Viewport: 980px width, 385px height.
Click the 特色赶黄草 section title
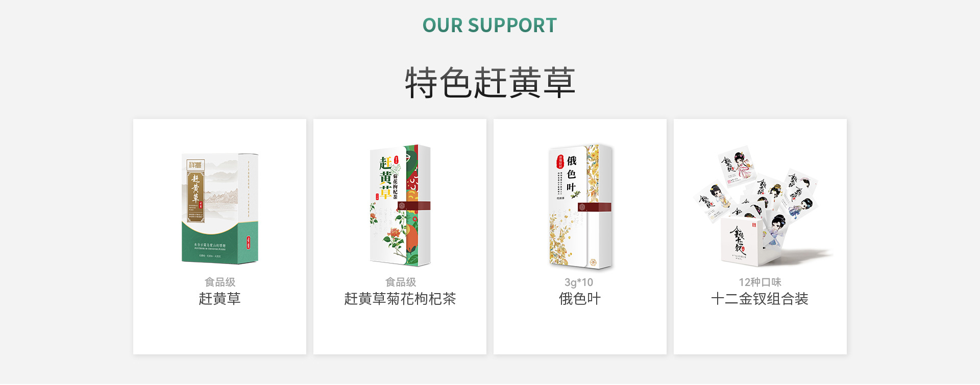(490, 82)
